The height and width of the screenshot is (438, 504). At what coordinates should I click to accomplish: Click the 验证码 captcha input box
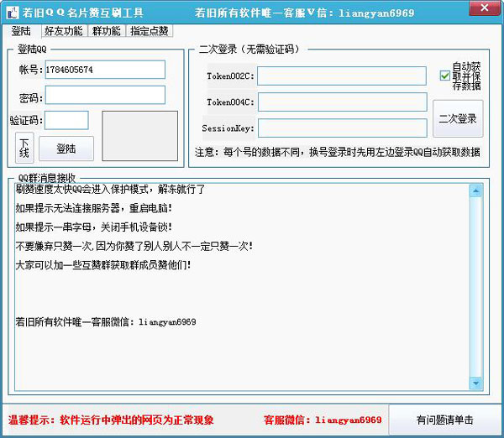66,121
